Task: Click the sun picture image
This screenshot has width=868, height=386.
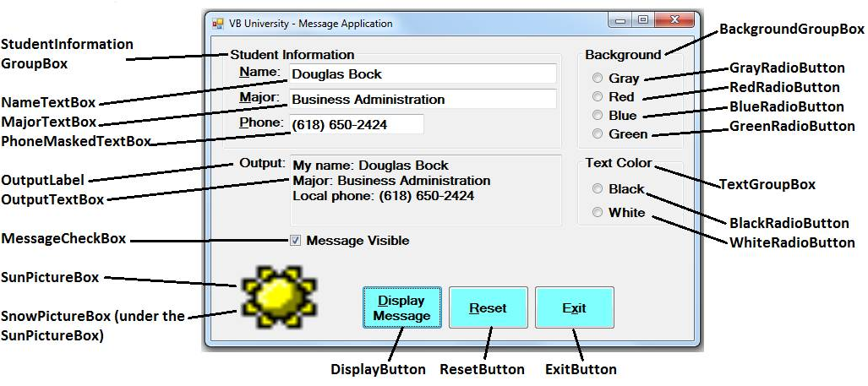Action: pos(280,296)
